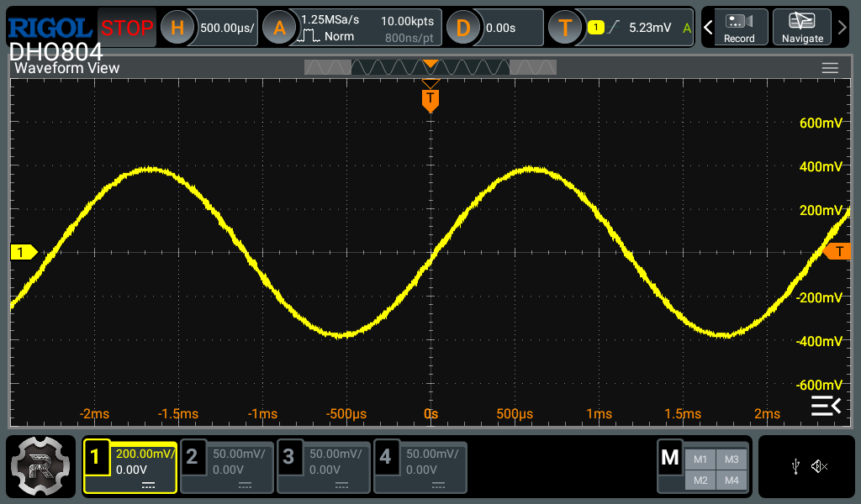Toggle channel 1 on or off

pyautogui.click(x=96, y=456)
